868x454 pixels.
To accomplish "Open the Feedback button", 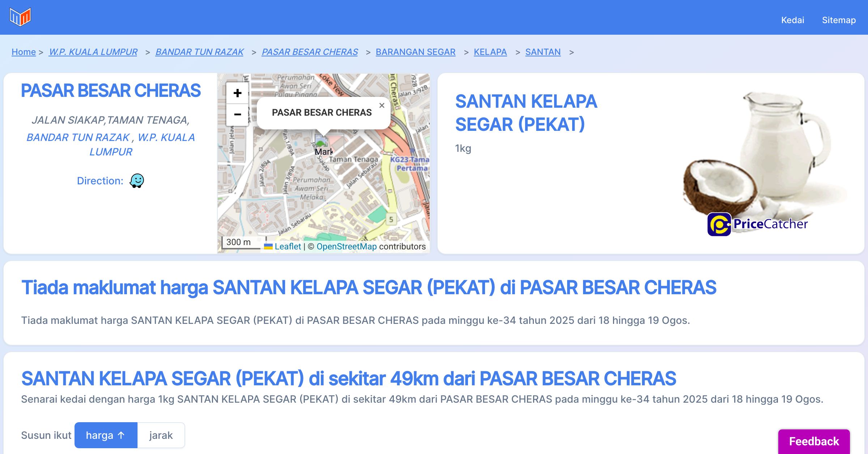I will tap(814, 441).
